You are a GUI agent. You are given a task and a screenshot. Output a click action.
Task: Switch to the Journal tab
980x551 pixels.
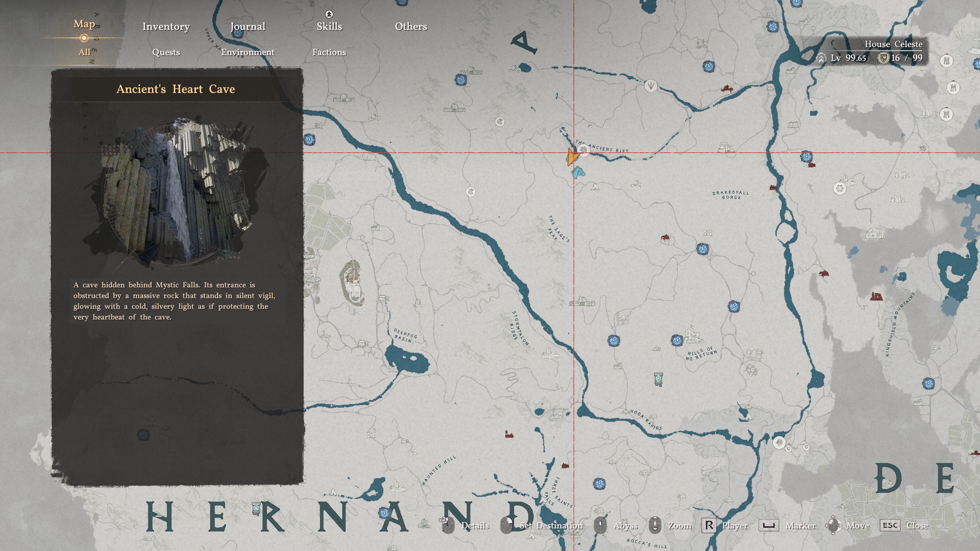coord(248,26)
